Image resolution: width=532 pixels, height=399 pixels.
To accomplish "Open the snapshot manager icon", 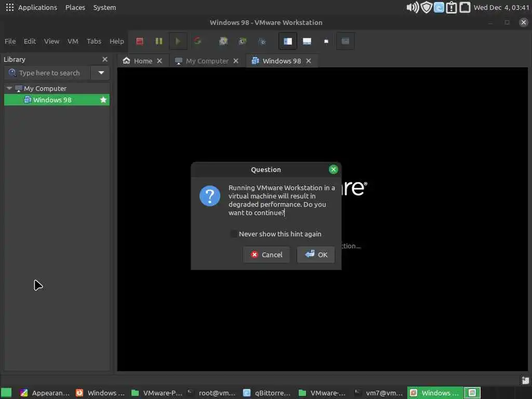I will click(x=262, y=41).
